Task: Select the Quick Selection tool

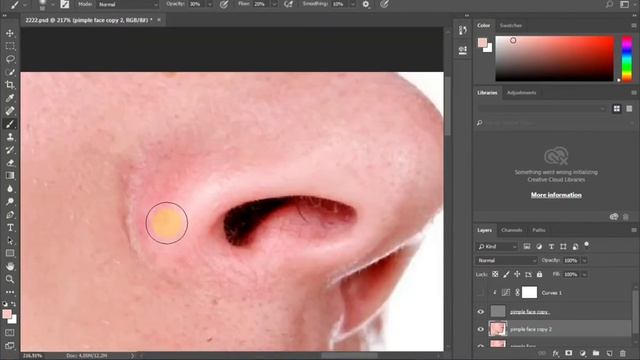Action: pos(10,72)
